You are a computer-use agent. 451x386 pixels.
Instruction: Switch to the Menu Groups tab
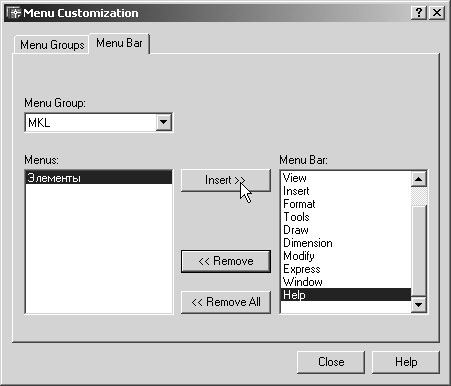[52, 45]
